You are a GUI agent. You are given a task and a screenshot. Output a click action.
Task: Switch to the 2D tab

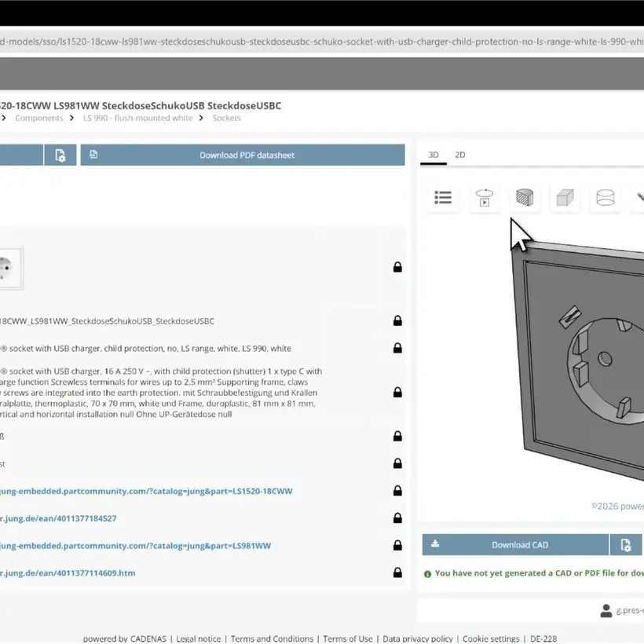point(460,155)
